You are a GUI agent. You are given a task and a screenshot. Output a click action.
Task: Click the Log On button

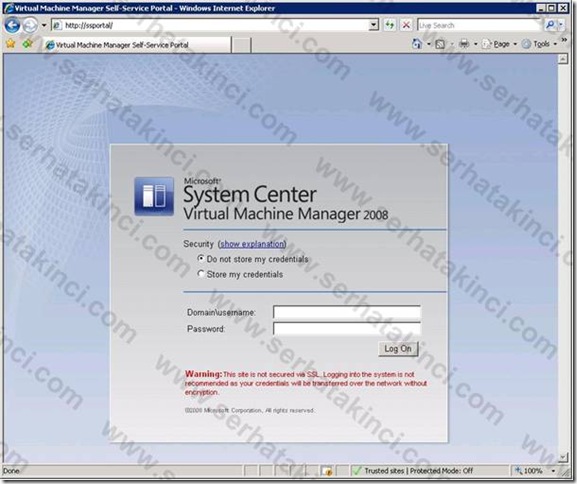(398, 349)
